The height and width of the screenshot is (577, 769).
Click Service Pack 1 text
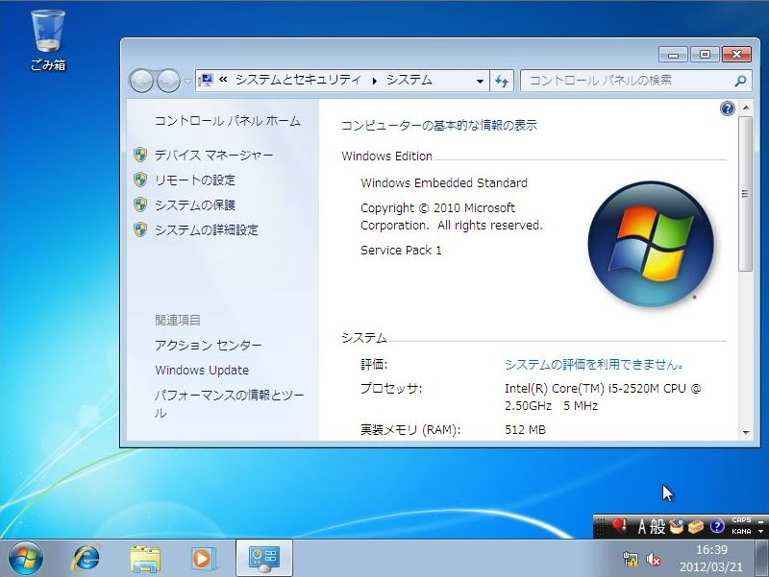point(401,251)
